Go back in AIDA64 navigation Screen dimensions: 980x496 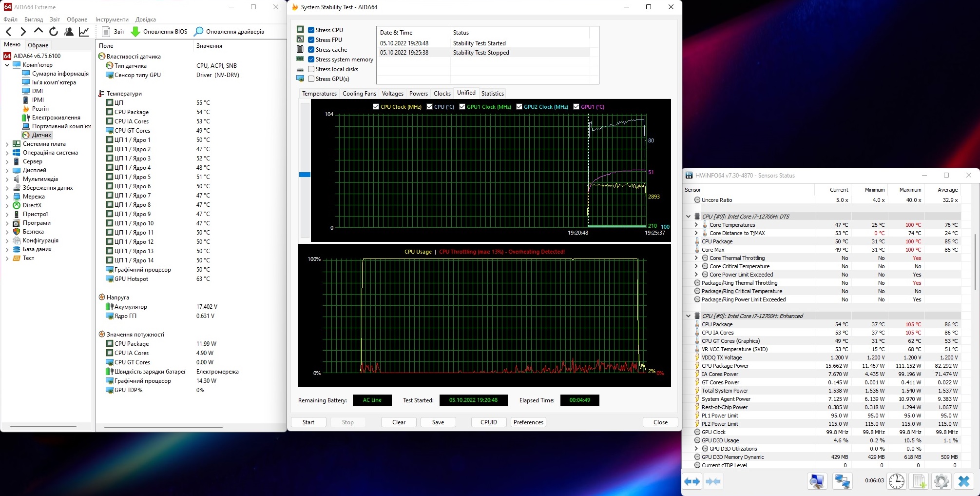pos(8,32)
